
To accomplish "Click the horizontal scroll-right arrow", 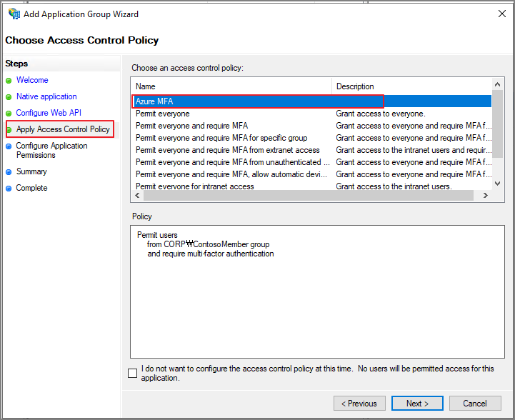I will 486,196.
